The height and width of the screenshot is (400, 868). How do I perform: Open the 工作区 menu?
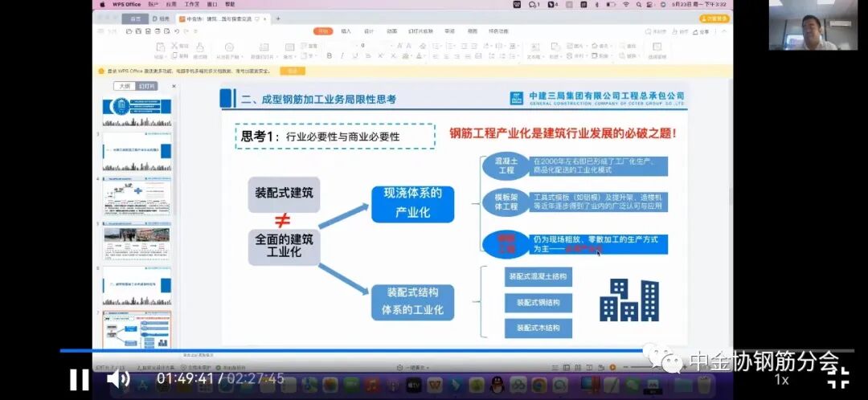[193, 4]
